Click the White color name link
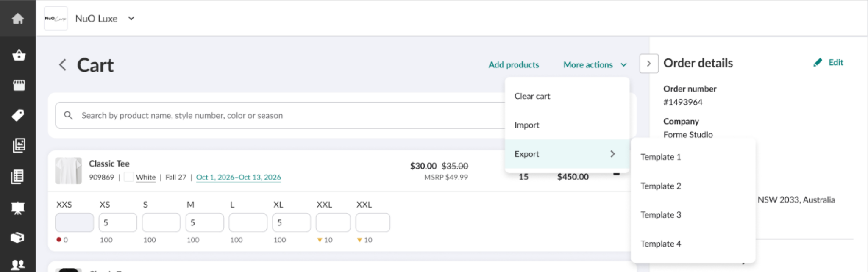The width and height of the screenshot is (868, 272). point(146,177)
